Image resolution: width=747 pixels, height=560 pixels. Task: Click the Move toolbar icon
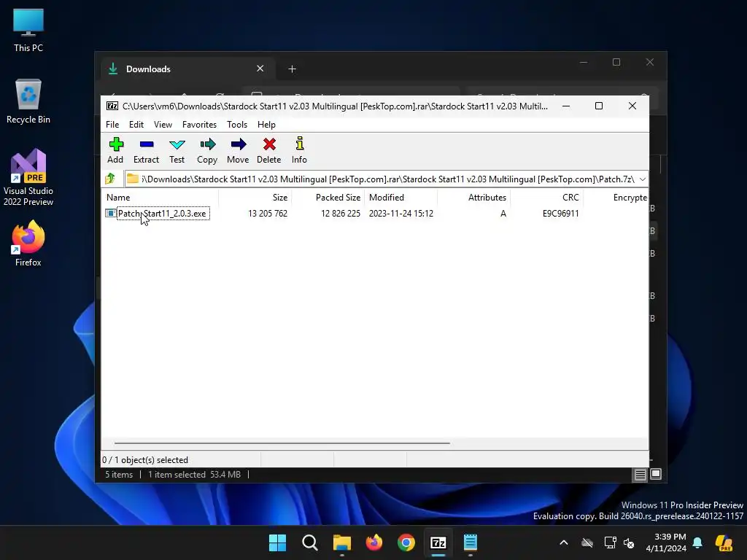(238, 150)
